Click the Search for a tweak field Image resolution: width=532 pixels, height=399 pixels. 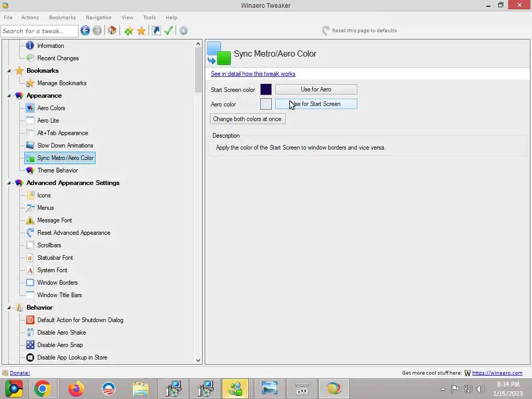[39, 31]
